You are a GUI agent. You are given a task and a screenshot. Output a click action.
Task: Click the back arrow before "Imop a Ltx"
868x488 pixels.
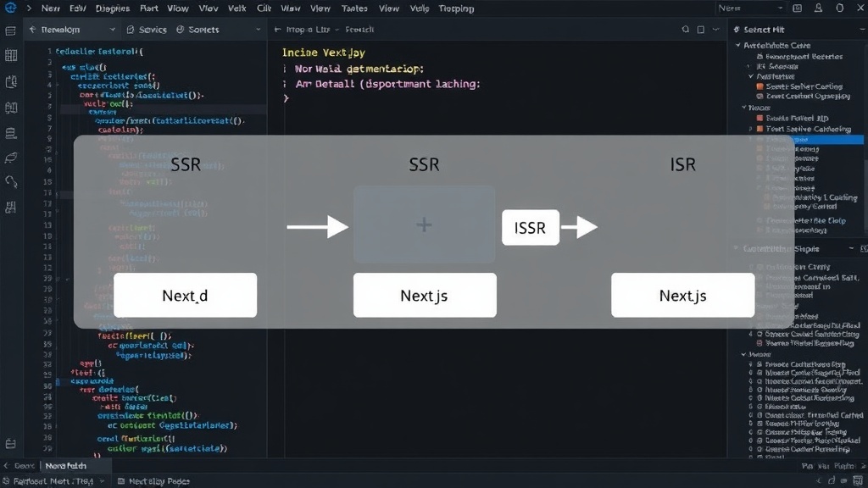click(278, 30)
